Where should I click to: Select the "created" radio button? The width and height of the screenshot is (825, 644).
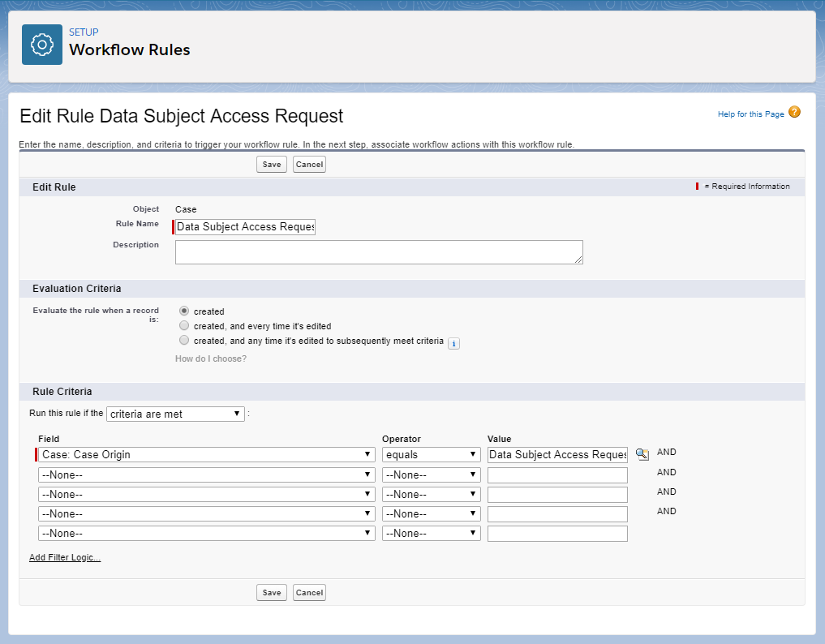(x=184, y=309)
